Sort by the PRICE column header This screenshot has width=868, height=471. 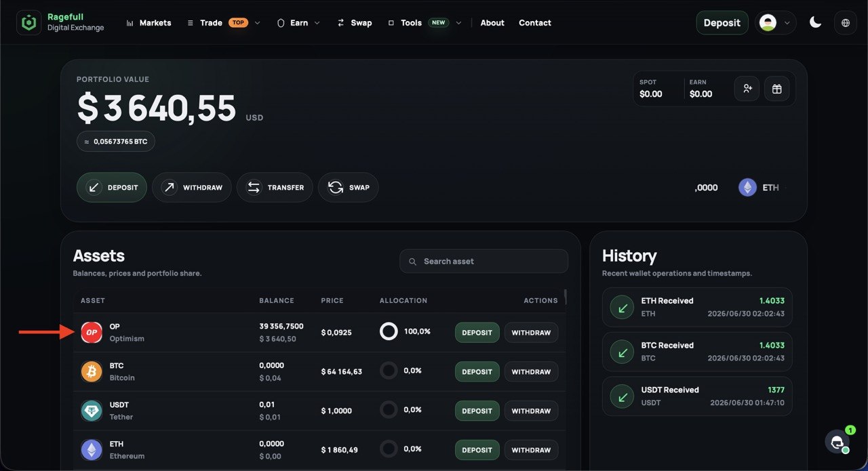332,300
